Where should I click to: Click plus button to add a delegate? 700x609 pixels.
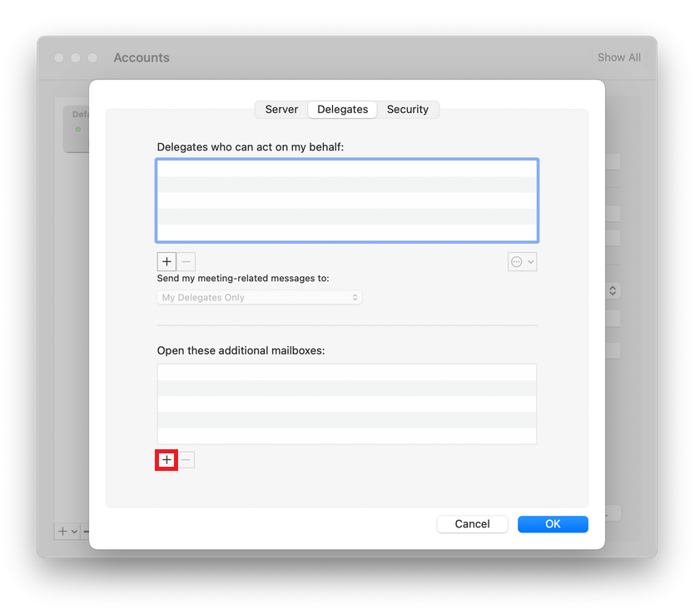166,261
